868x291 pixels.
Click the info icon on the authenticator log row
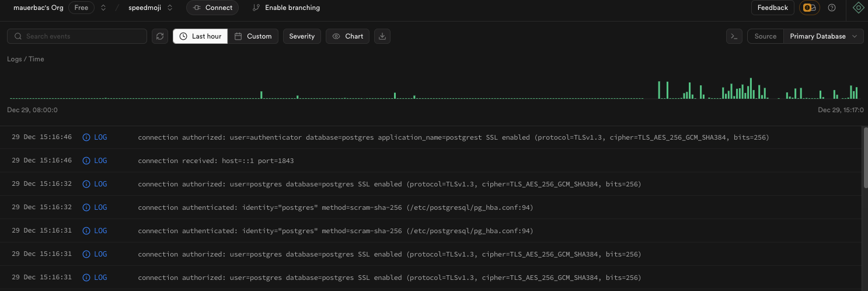[86, 137]
